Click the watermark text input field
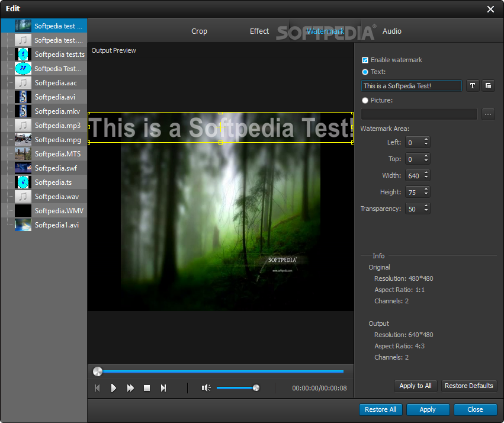This screenshot has width=504, height=423. [412, 86]
